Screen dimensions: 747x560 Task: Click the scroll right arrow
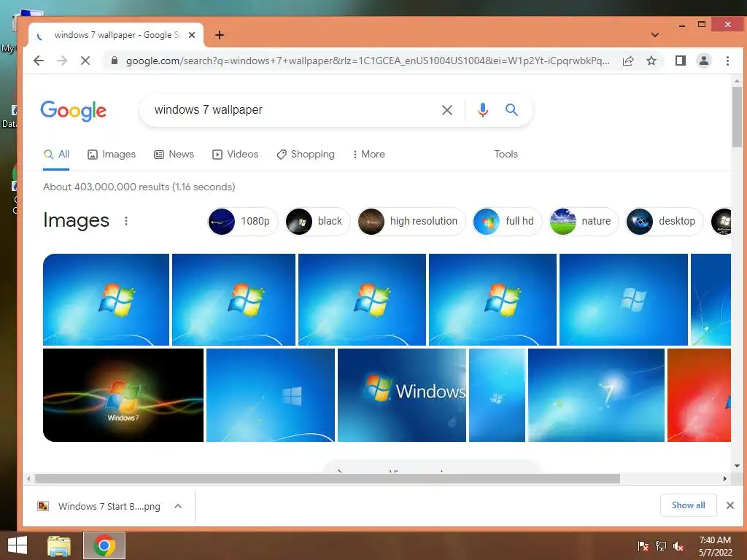[724, 478]
